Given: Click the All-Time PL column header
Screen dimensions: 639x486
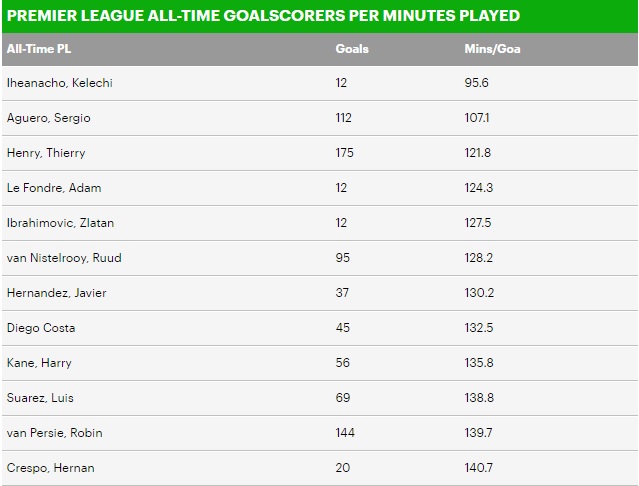Looking at the screenshot, I should tap(39, 49).
